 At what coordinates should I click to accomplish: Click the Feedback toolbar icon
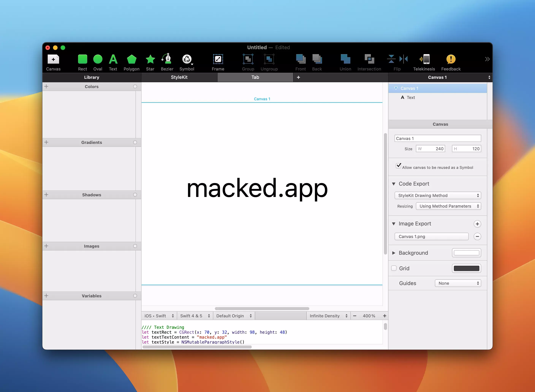coord(450,59)
